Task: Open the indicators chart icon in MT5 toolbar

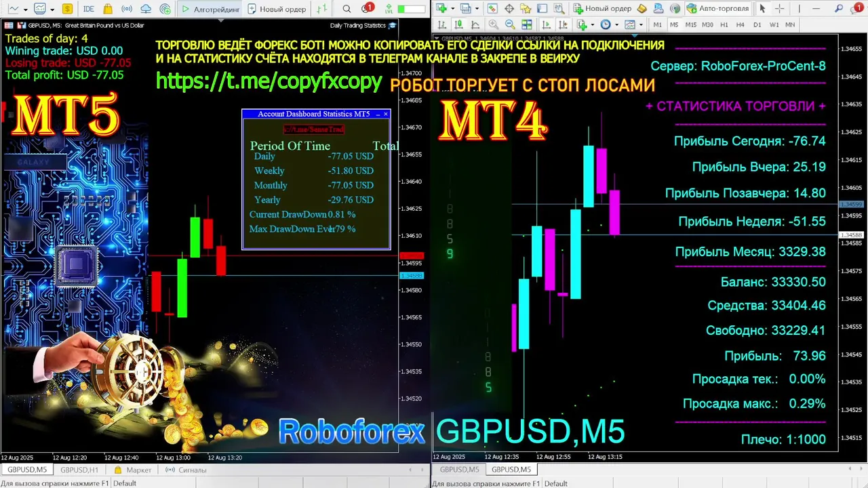Action: [39, 9]
